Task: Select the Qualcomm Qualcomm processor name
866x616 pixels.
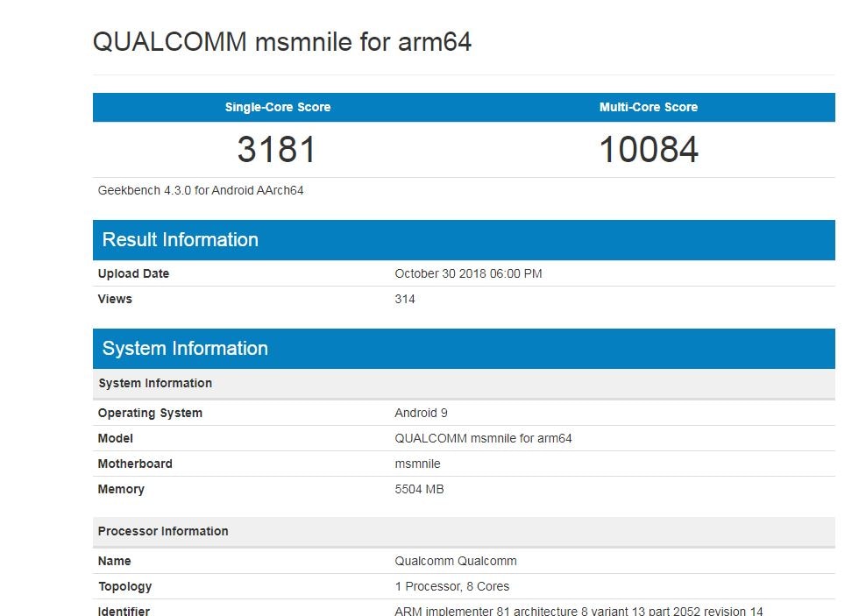Action: (x=456, y=561)
